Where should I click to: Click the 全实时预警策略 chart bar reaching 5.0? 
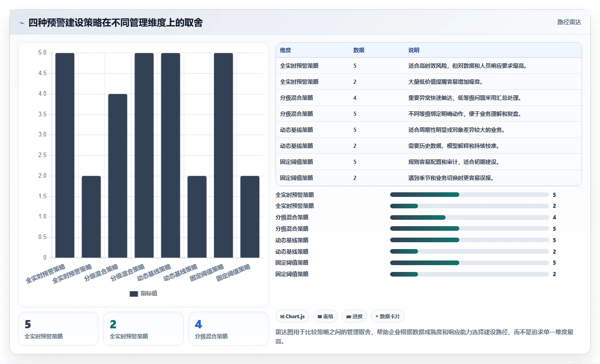65,155
